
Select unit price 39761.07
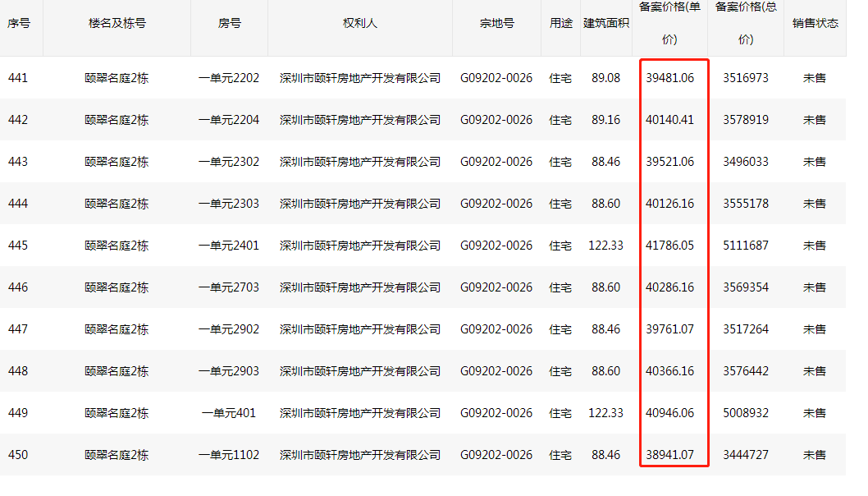[x=669, y=329]
